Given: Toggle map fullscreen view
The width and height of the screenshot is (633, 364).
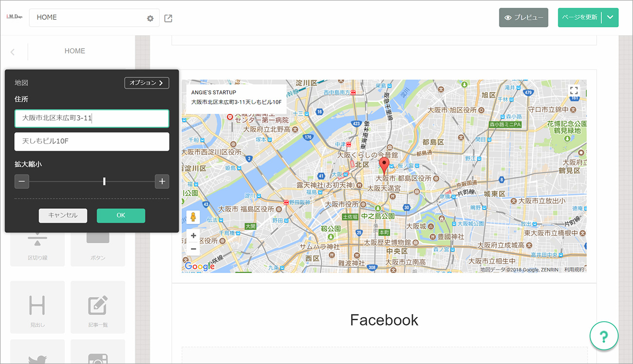Looking at the screenshot, I should pos(574,91).
